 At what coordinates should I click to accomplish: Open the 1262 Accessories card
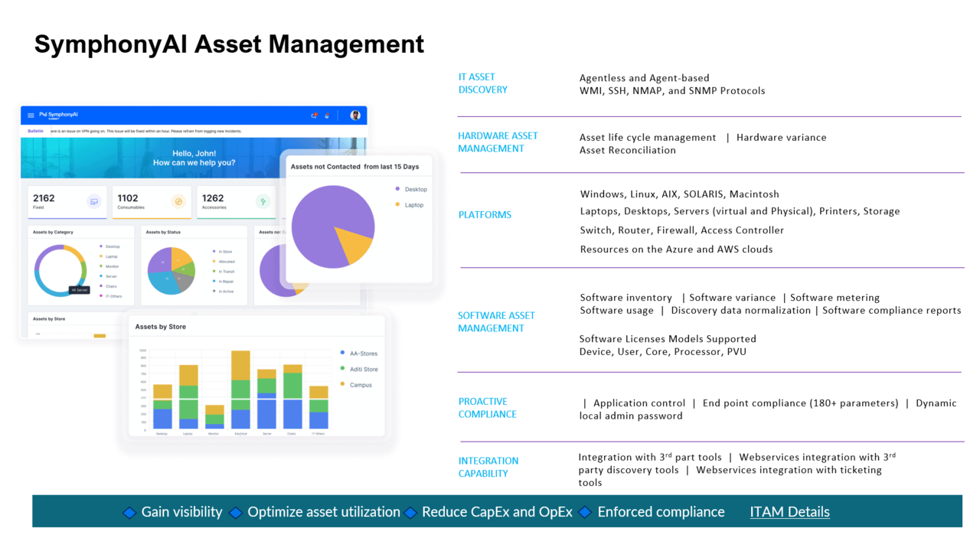236,202
